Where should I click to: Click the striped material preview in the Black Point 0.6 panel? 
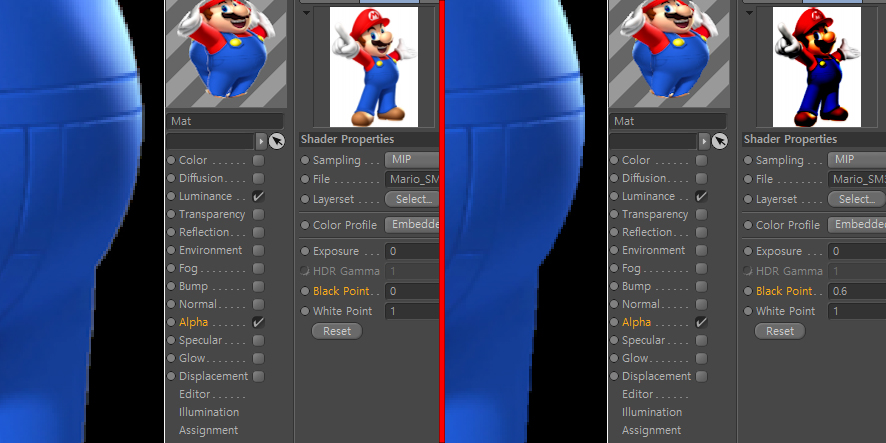[x=669, y=53]
